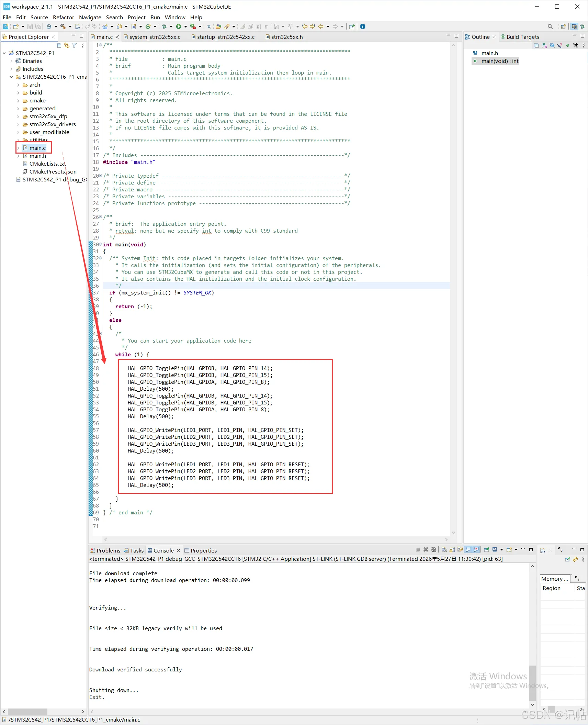Maximize the editor area
The image size is (588, 725).
click(456, 36)
